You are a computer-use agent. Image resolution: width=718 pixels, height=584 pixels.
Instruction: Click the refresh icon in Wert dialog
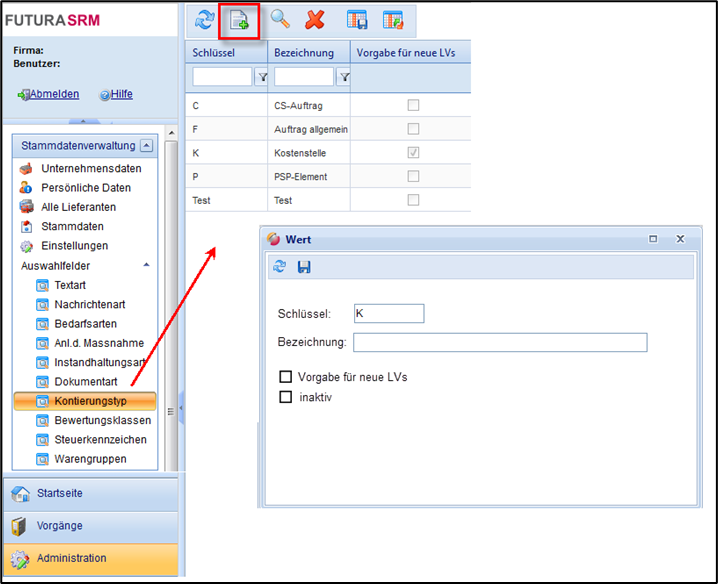pyautogui.click(x=280, y=267)
